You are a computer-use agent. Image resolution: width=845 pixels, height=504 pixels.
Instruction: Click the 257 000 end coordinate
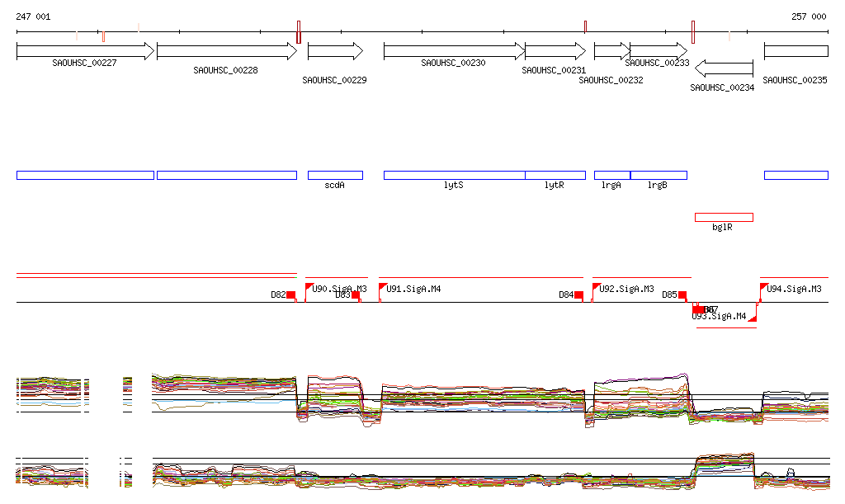pyautogui.click(x=809, y=16)
